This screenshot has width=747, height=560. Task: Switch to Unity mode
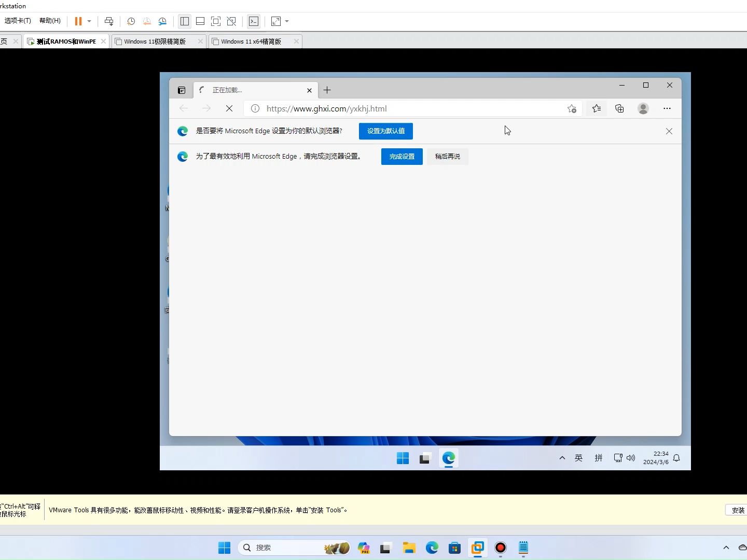pos(231,21)
